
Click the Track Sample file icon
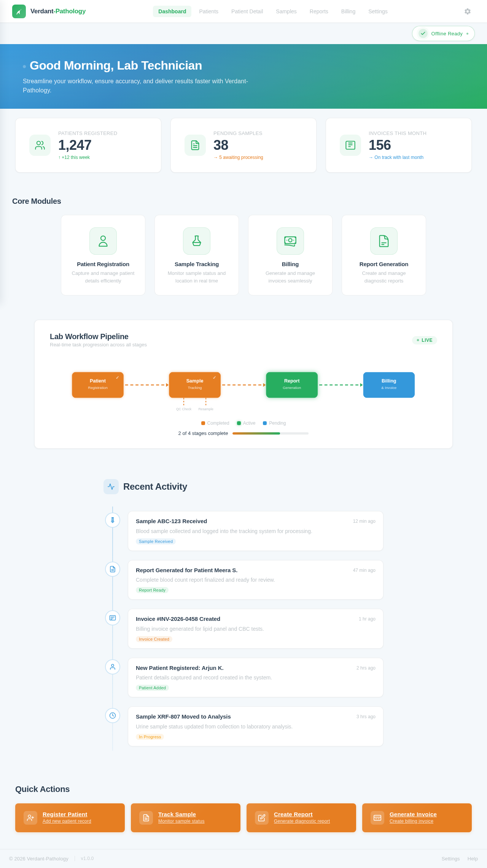tap(146, 818)
